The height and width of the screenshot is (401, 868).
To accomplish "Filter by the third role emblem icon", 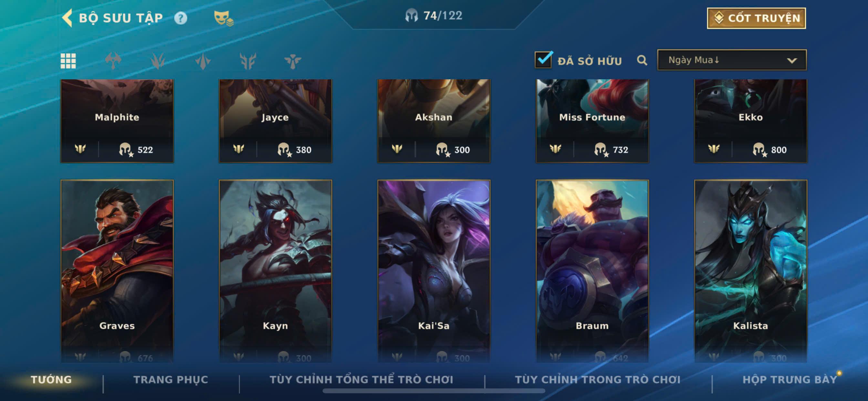I will [x=203, y=61].
